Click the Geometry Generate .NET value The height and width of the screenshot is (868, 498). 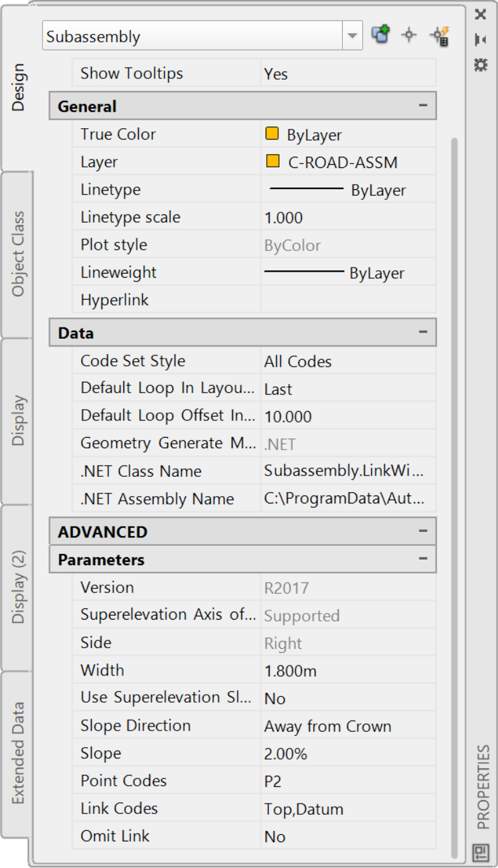coord(348,444)
